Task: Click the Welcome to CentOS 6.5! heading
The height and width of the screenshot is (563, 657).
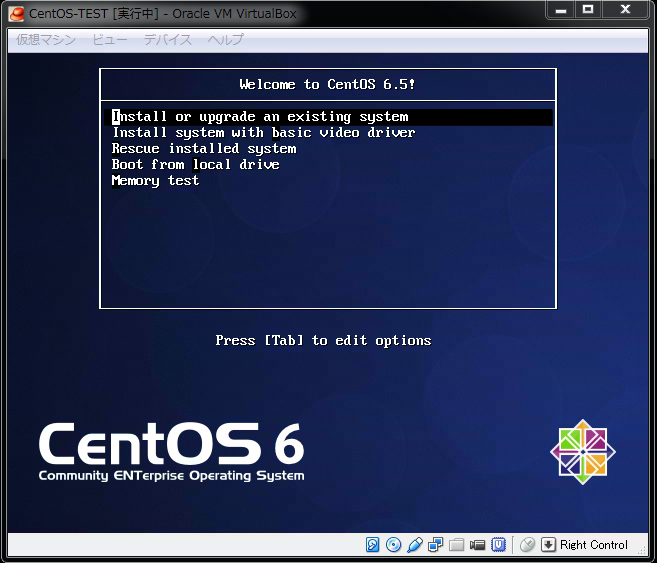Action: tap(327, 85)
